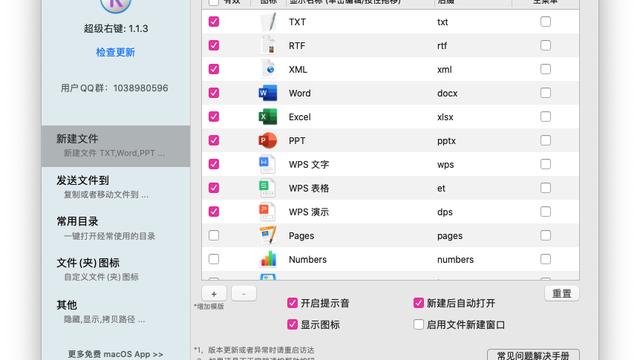Click the Excel application icon

(x=268, y=117)
